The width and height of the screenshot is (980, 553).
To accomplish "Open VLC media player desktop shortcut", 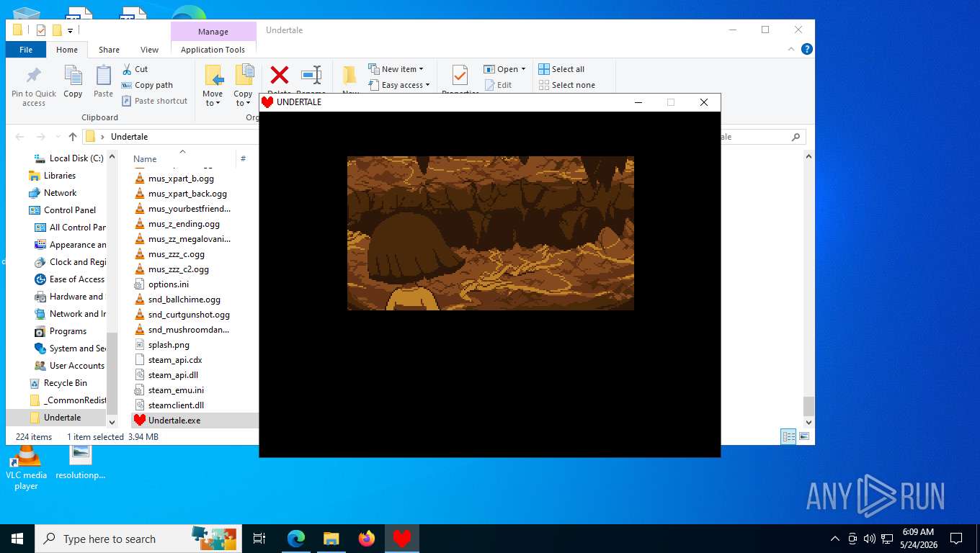I will 26,466.
